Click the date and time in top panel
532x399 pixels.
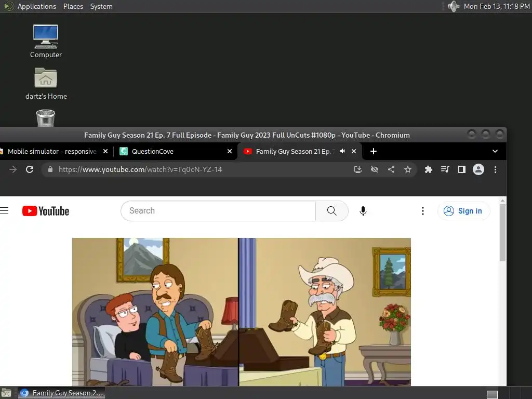[x=496, y=6]
